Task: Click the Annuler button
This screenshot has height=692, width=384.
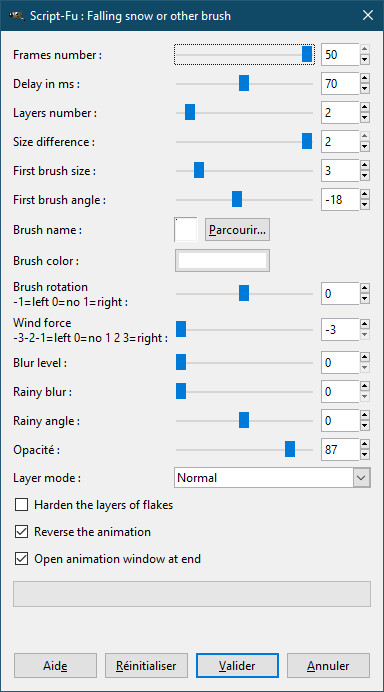Action: tap(328, 666)
